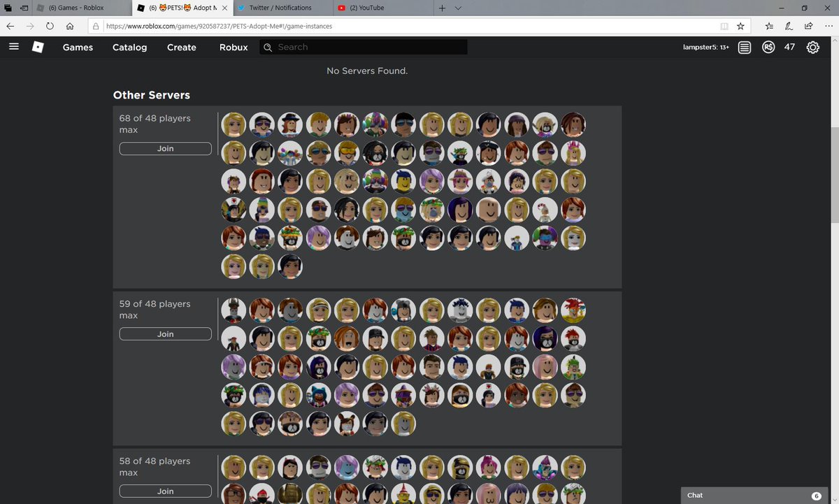Click the magnifier in the Roblox search bar
This screenshot has width=839, height=504.
tap(268, 47)
